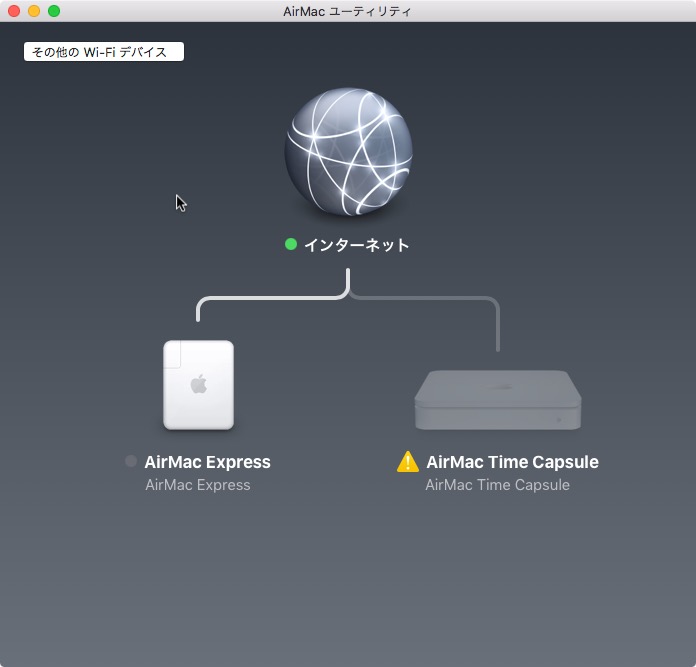Close the AirMac ユーティリティ window
This screenshot has width=696, height=667.
14,11
